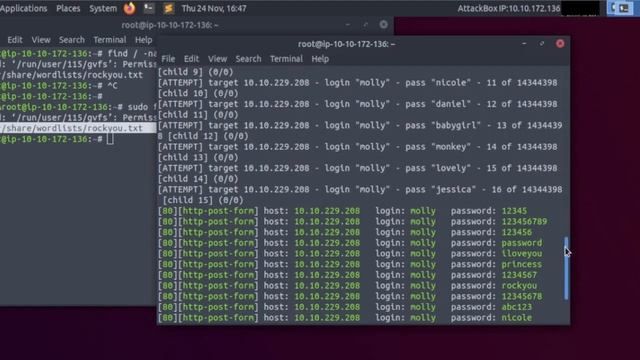This screenshot has width=640, height=360.
Task: Click the attempt line with pass "monkey"
Action: [358, 147]
